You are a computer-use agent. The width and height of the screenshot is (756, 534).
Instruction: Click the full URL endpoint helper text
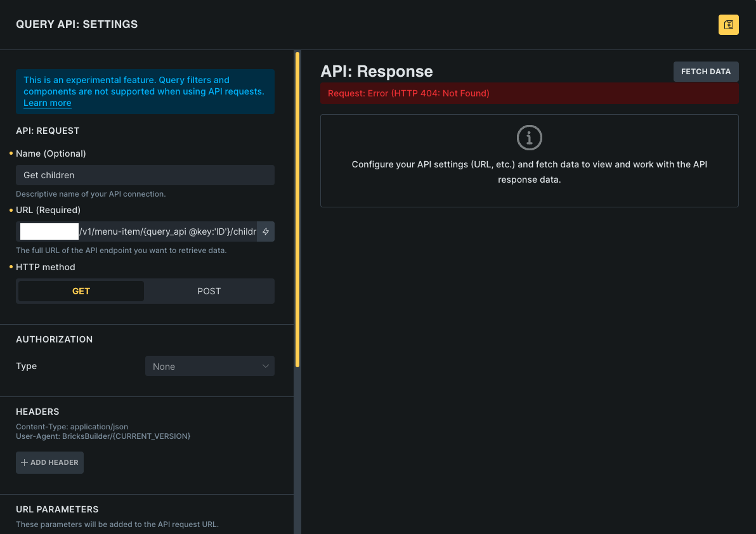(121, 250)
